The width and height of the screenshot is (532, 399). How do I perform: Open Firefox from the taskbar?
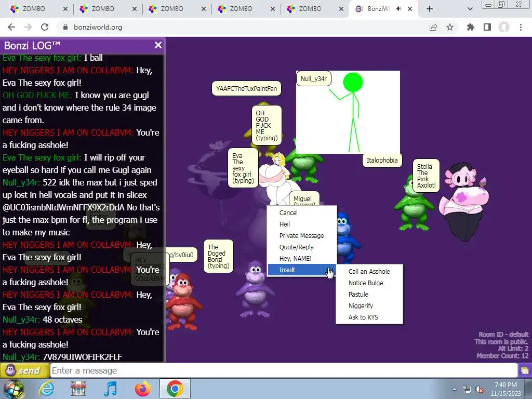point(142,389)
